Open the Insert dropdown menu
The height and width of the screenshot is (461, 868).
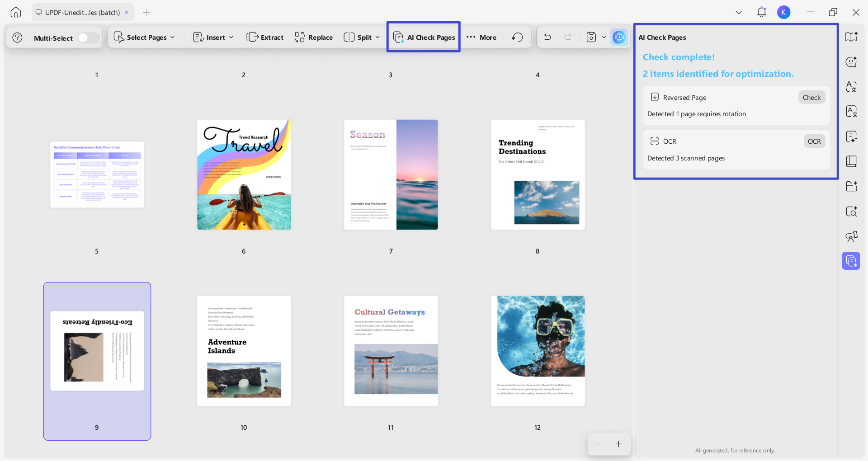click(213, 38)
